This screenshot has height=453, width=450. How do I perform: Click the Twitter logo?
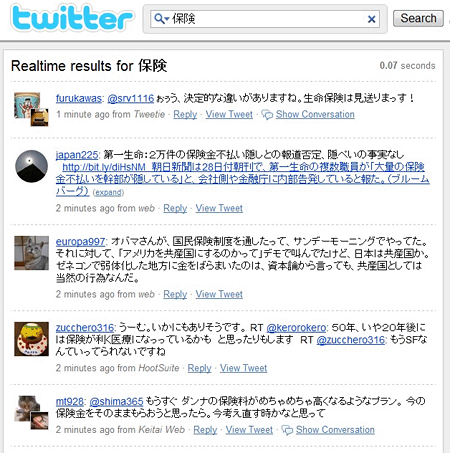click(x=72, y=18)
